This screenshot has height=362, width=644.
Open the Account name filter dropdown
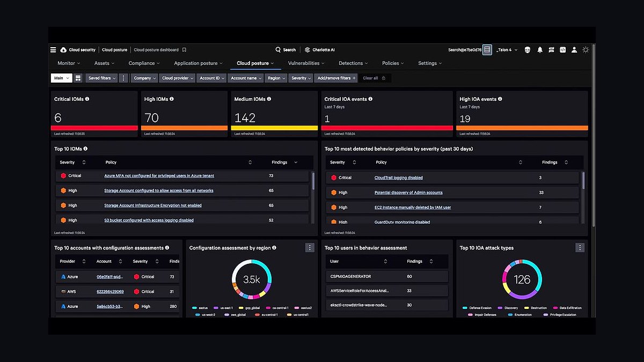[246, 78]
